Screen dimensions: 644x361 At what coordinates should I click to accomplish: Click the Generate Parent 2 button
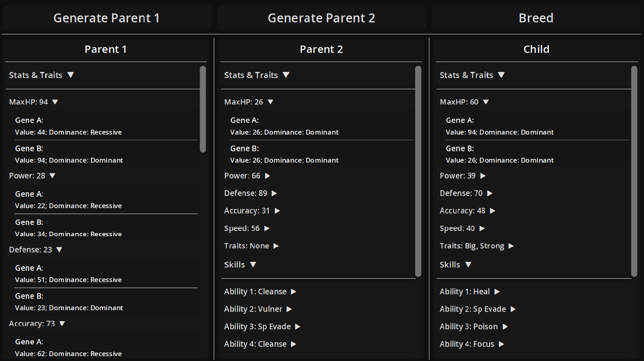pos(321,18)
